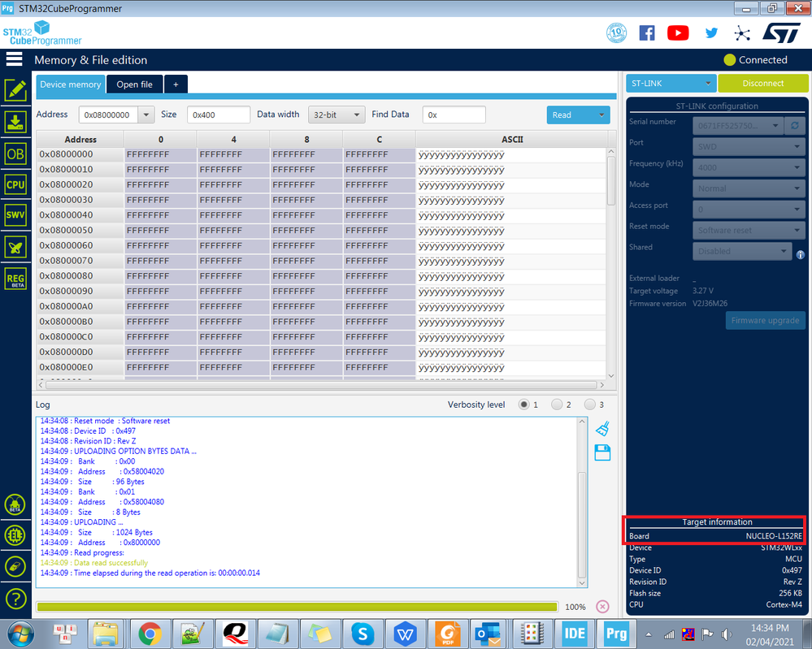Click the ST logo

tap(781, 33)
